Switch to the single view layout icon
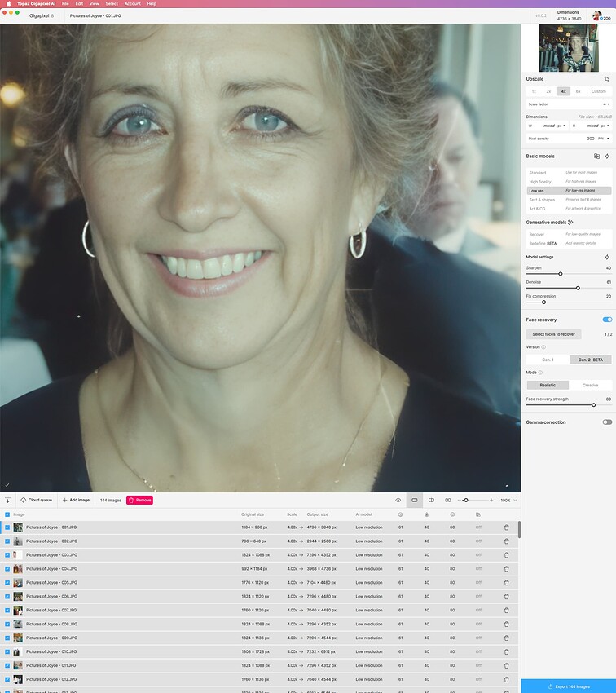Viewport: 616px width, 693px height. click(415, 500)
